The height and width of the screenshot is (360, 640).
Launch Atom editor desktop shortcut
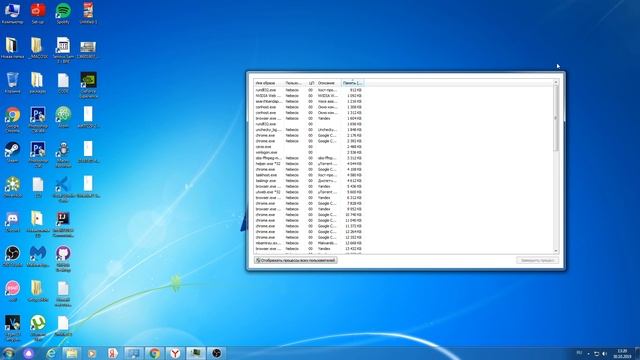point(63,117)
